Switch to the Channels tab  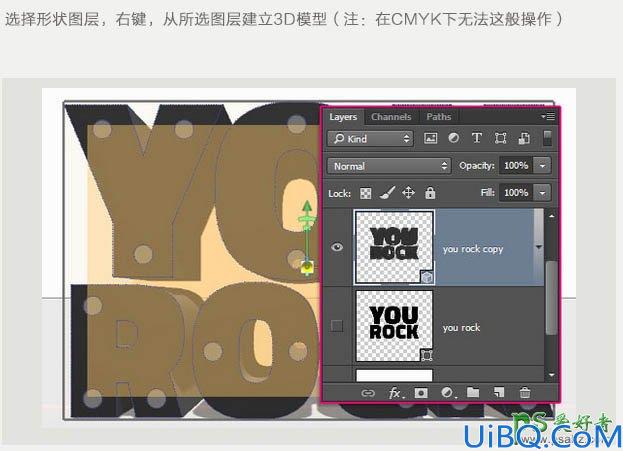click(391, 117)
